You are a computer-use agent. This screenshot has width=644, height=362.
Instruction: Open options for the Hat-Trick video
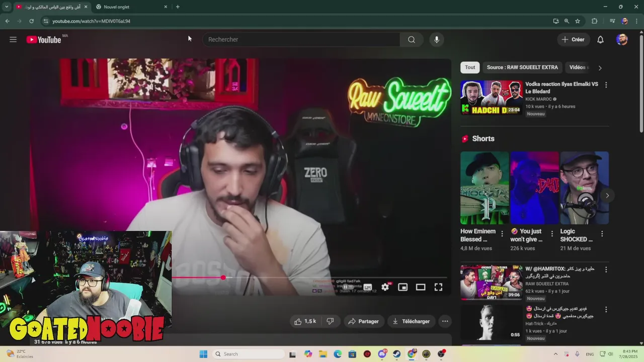(x=606, y=309)
